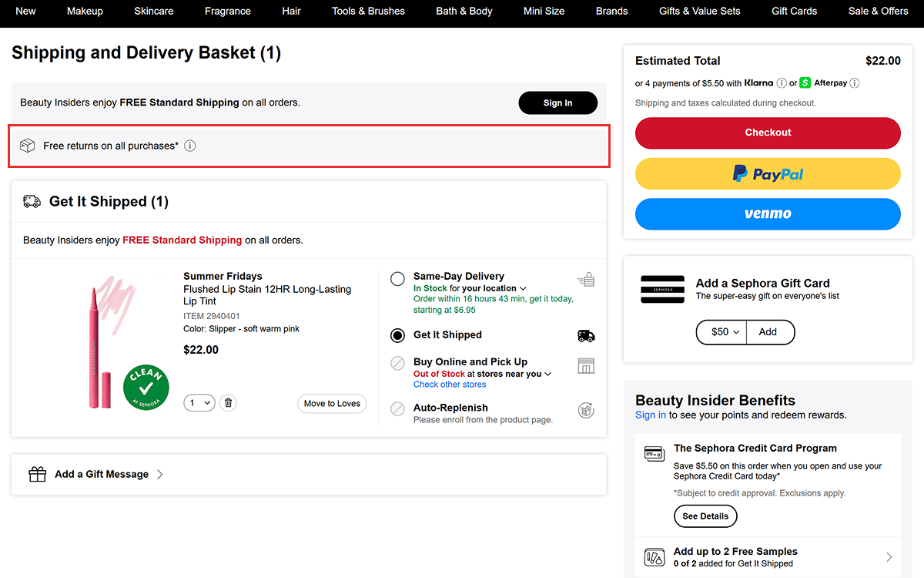This screenshot has height=578, width=924.
Task: Click the shipping truck icon in Get It Shipped header
Action: point(32,201)
